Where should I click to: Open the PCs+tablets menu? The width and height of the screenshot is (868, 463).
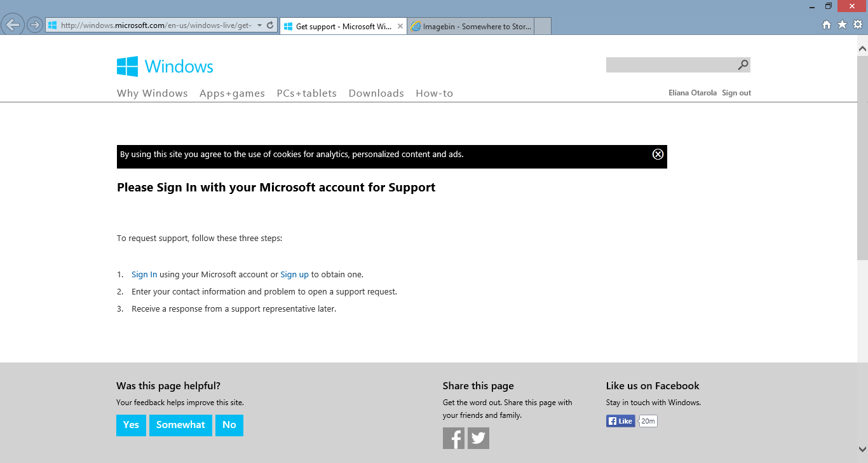[306, 93]
